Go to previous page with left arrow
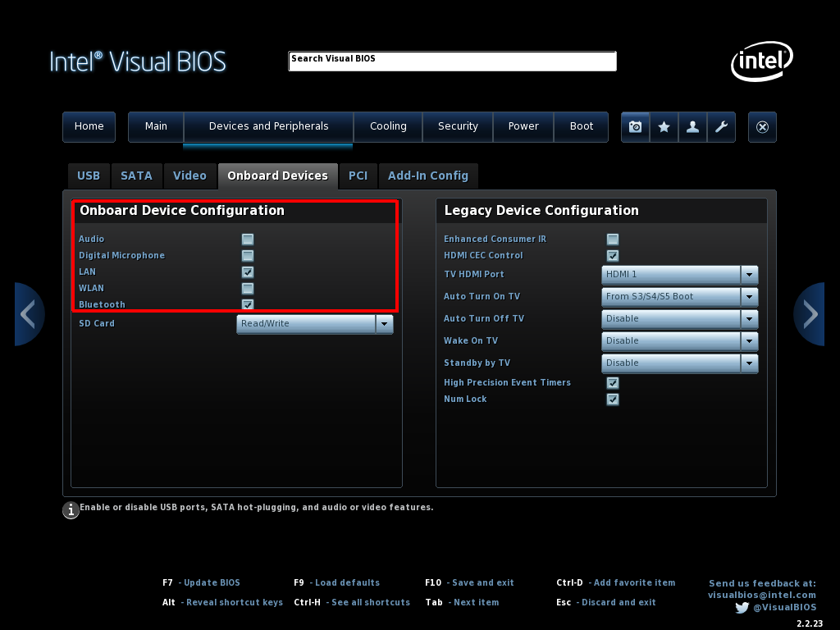840x630 pixels. [x=29, y=314]
